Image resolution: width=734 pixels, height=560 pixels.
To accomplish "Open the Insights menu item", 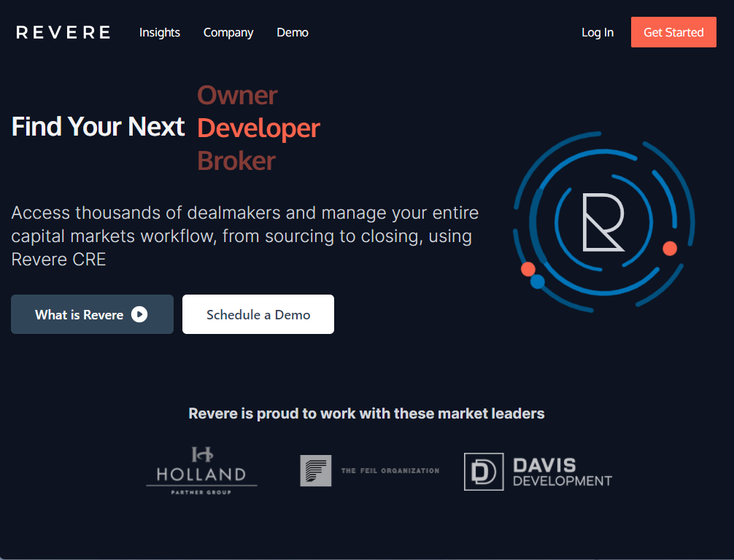I will [x=159, y=32].
